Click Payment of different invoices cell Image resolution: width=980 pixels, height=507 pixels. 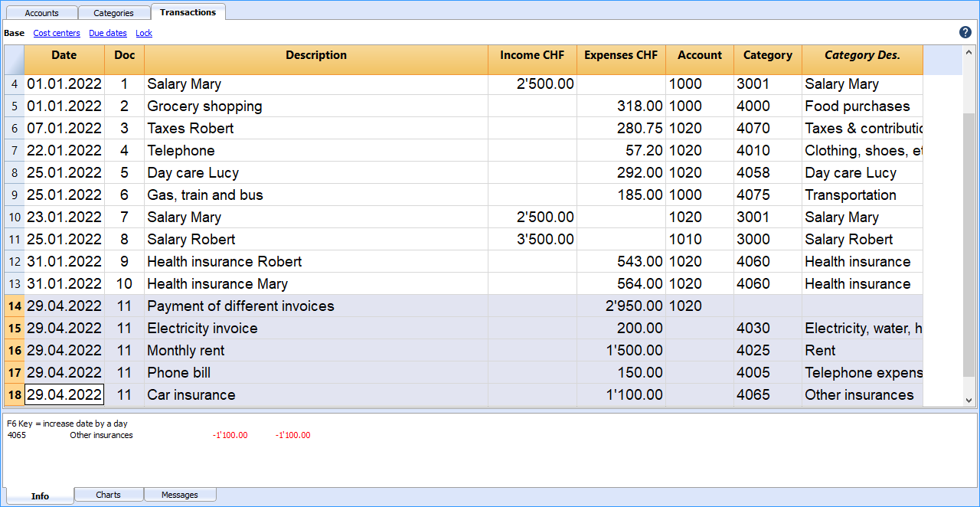tap(316, 306)
